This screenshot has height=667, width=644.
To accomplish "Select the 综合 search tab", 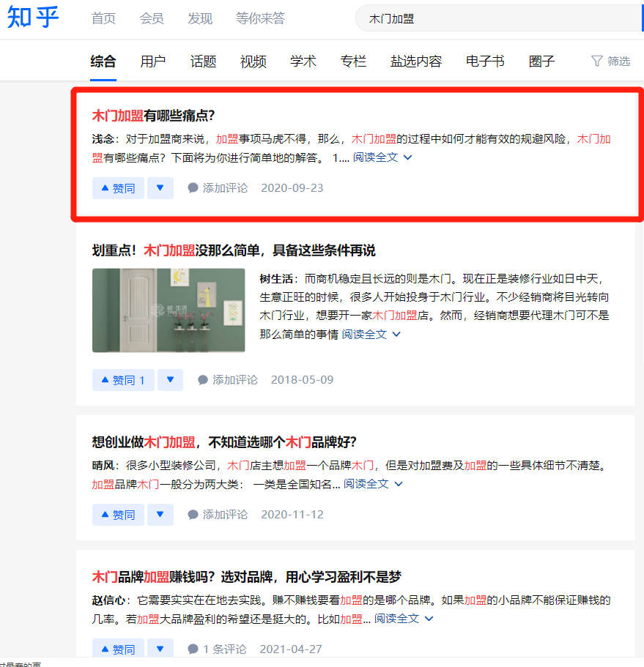I will click(x=103, y=62).
